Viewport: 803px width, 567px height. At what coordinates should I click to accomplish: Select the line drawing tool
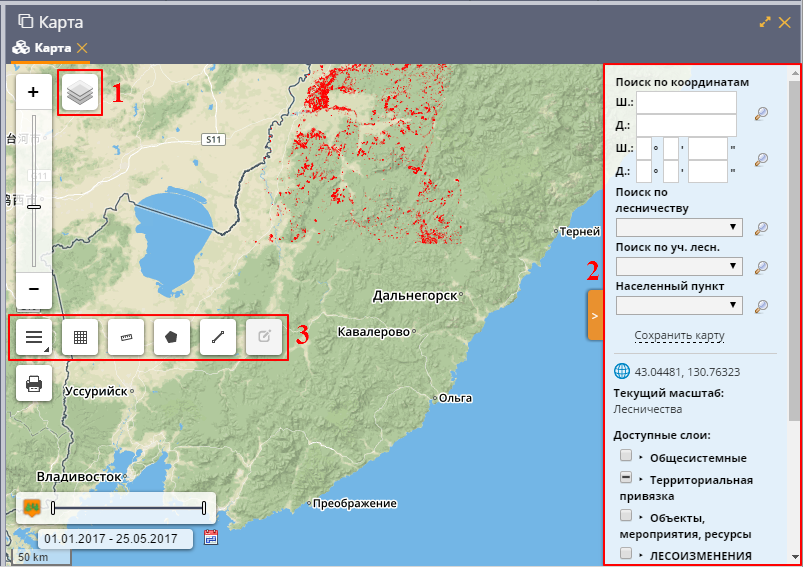(218, 338)
